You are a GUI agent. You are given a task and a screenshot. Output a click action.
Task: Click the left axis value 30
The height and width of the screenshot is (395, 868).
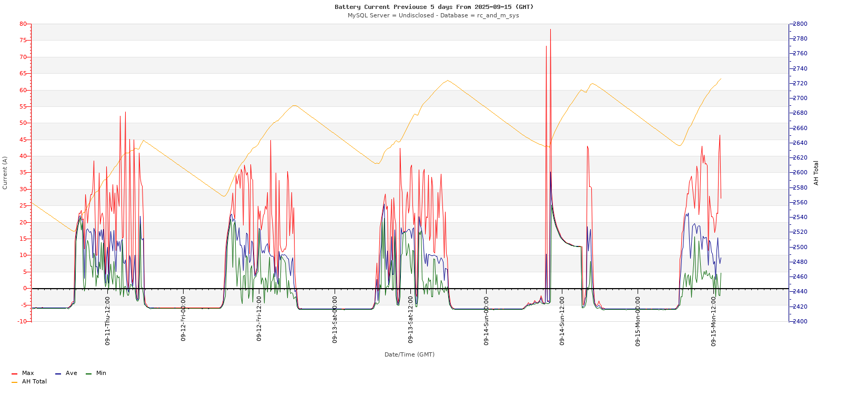(23, 189)
